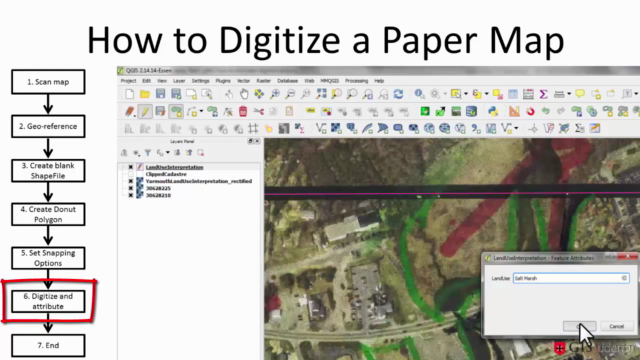Open a project with the yellow folder icon
The width and height of the screenshot is (640, 360).
click(x=144, y=94)
